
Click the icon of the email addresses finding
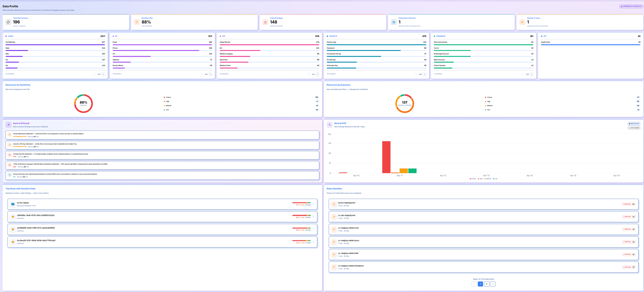point(10,135)
